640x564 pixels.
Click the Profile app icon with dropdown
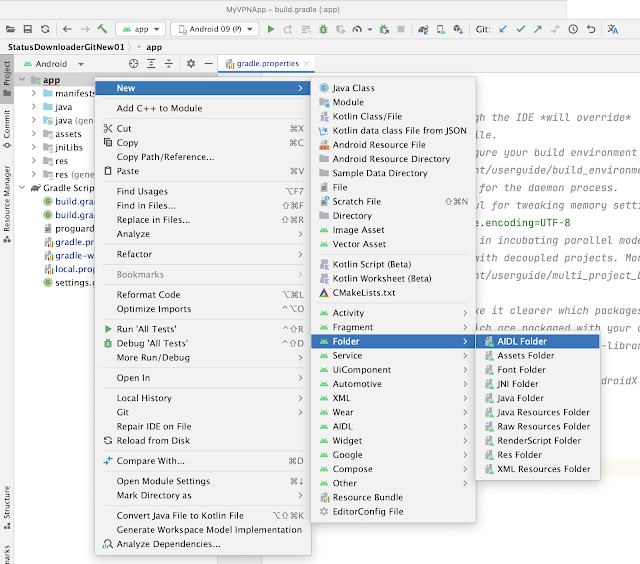pyautogui.click(x=361, y=29)
